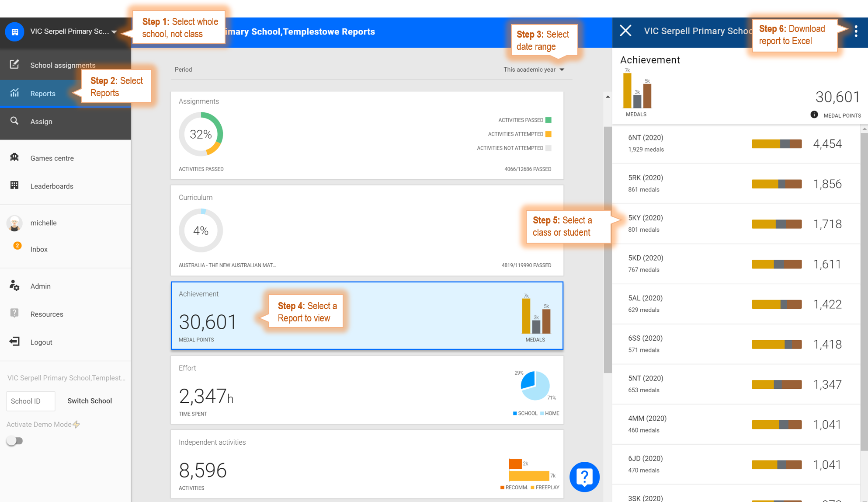868x502 pixels.
Task: Select the Achievement 30,601 report card
Action: tap(367, 316)
